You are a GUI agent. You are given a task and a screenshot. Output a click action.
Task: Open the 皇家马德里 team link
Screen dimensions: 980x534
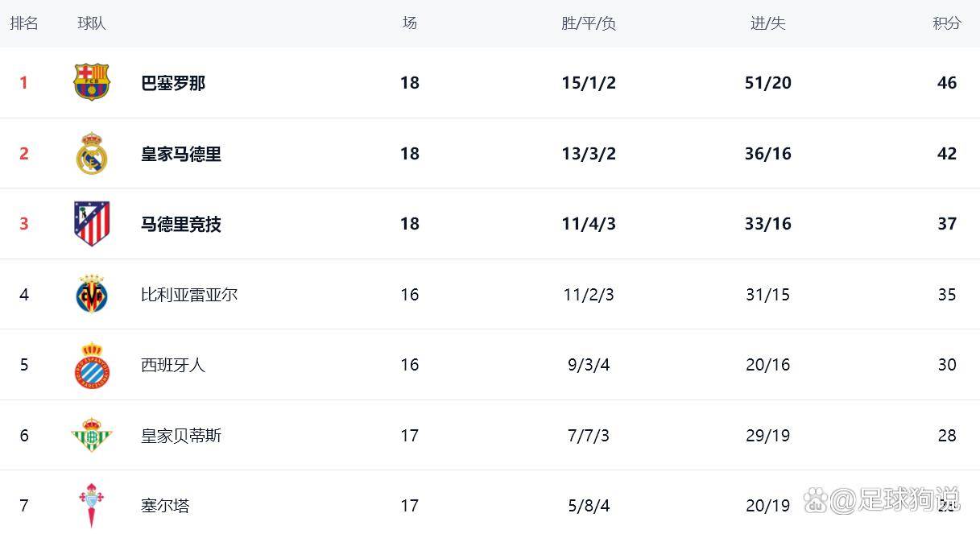pos(181,154)
